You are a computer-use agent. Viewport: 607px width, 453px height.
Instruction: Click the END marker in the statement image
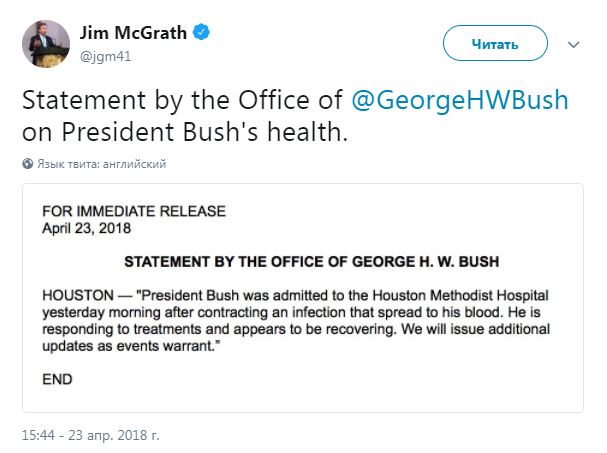pos(58,379)
